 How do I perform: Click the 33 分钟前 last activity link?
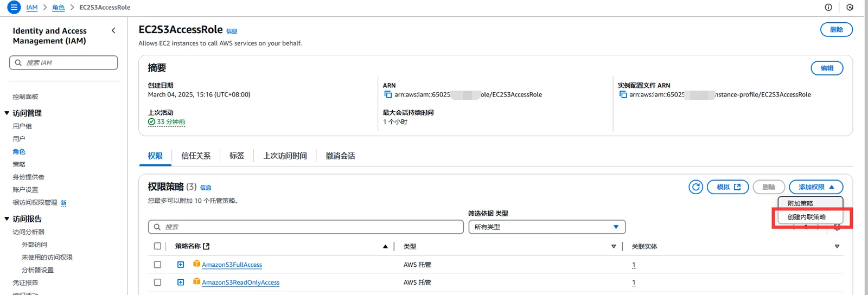tap(171, 122)
